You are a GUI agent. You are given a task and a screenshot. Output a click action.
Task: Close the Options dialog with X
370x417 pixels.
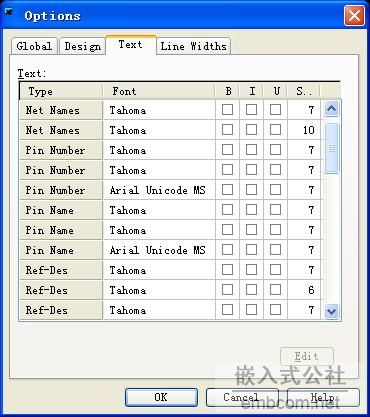354,16
